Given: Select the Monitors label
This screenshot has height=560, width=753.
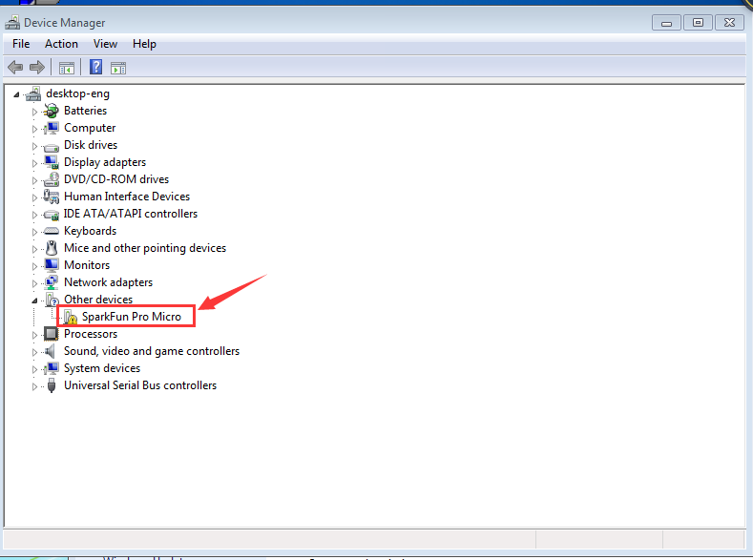Looking at the screenshot, I should pyautogui.click(x=87, y=265).
